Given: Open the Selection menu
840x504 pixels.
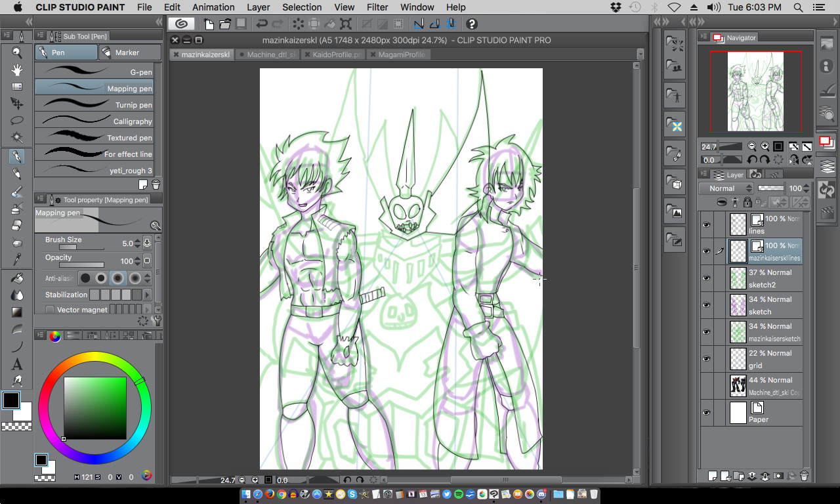Looking at the screenshot, I should 302,7.
